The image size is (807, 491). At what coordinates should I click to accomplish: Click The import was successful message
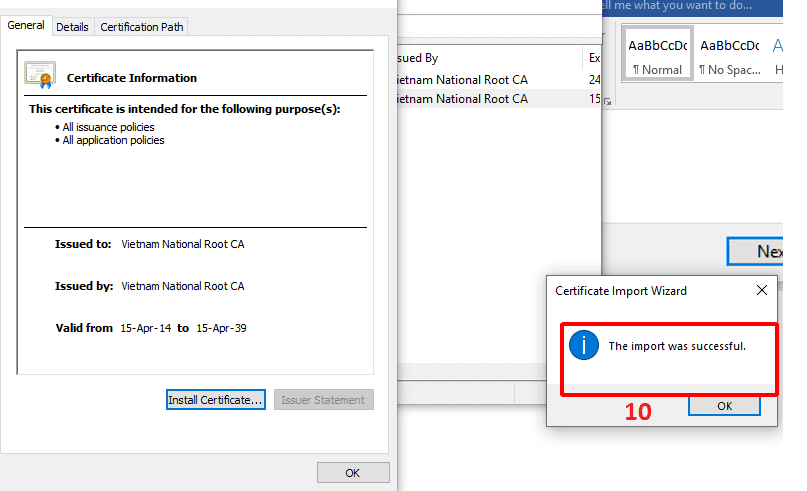(677, 346)
